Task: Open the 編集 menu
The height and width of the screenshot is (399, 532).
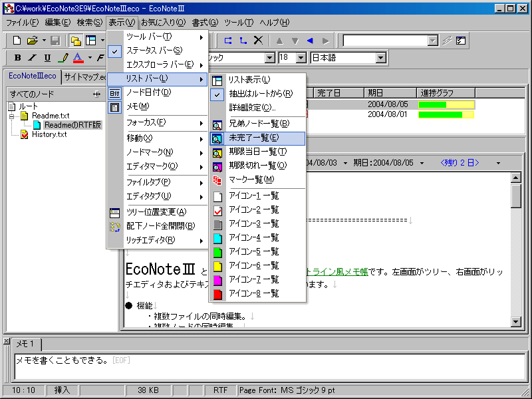Action: tap(58, 23)
